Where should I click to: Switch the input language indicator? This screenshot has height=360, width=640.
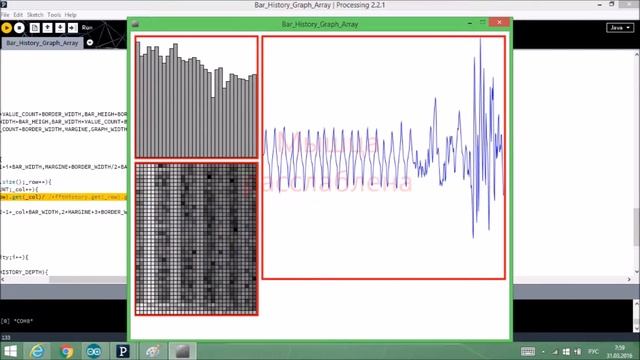coord(593,351)
